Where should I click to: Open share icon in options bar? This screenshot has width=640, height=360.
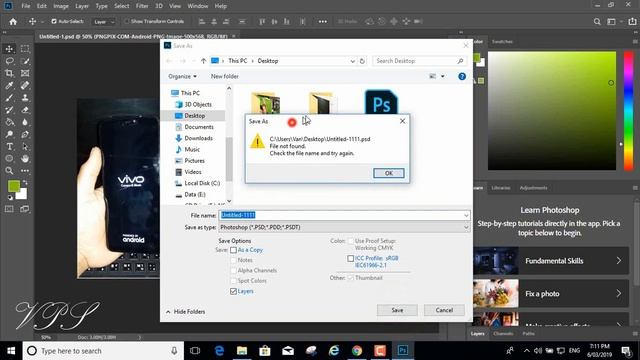[632, 22]
